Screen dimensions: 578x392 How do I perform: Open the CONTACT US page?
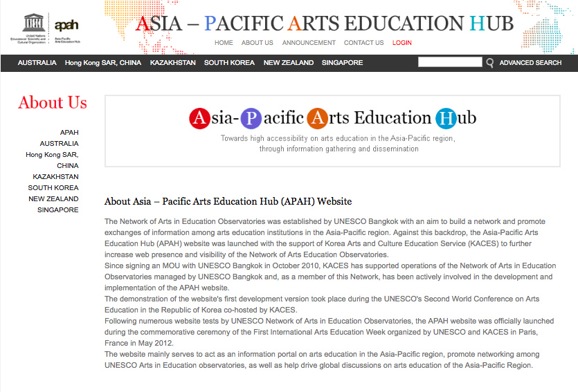click(x=364, y=43)
